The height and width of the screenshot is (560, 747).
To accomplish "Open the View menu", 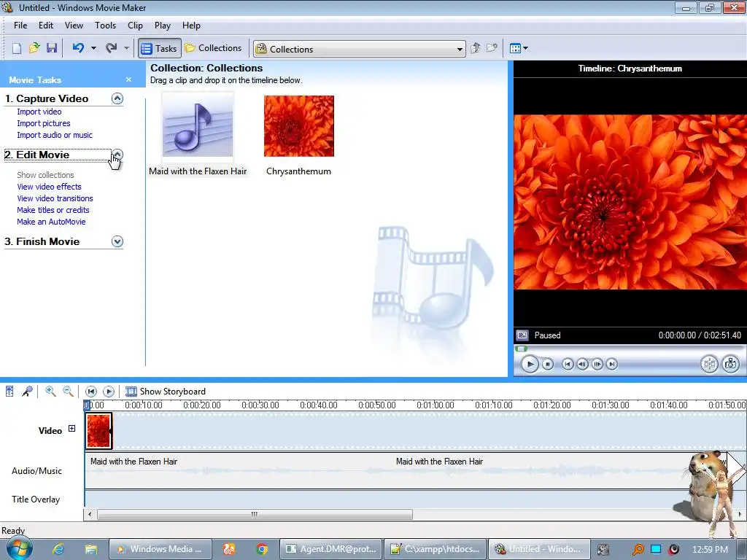I will pos(74,26).
